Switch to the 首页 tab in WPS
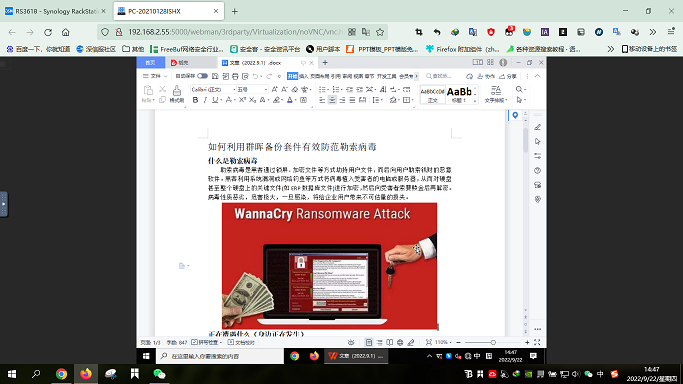Screen dimensions: 683x384 point(150,63)
